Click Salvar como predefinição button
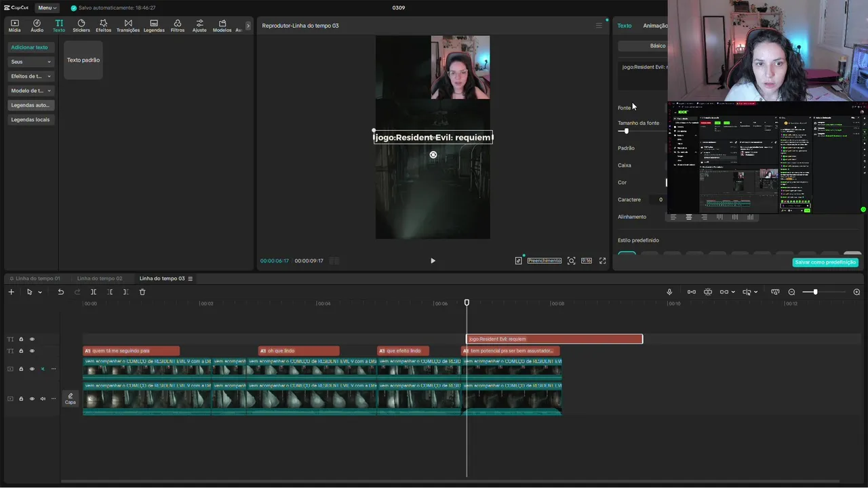This screenshot has width=868, height=488. coord(825,262)
